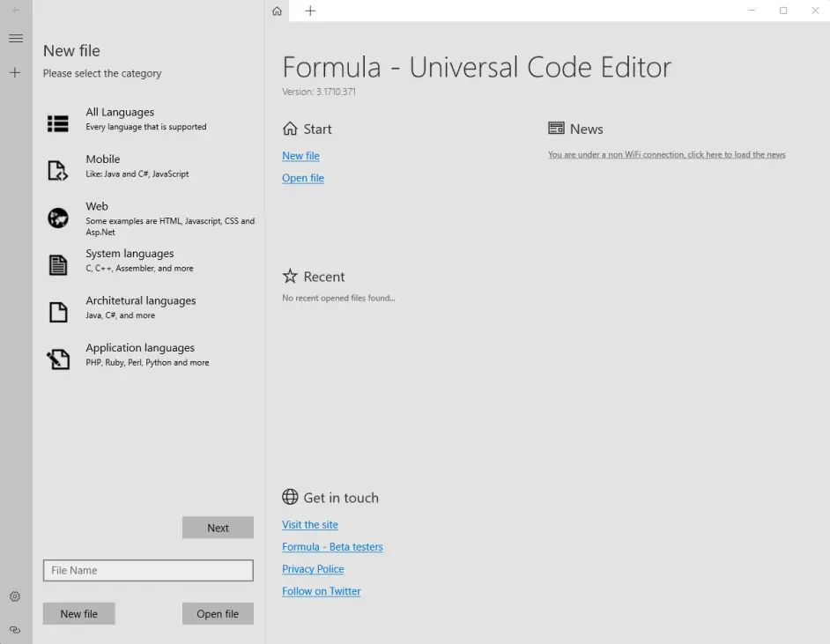Choose the Web category
830x644 pixels.
tap(148, 218)
